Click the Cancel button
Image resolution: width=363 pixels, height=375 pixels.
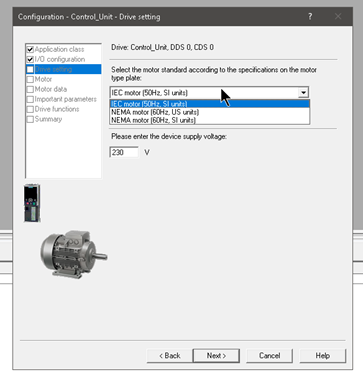[269, 356]
